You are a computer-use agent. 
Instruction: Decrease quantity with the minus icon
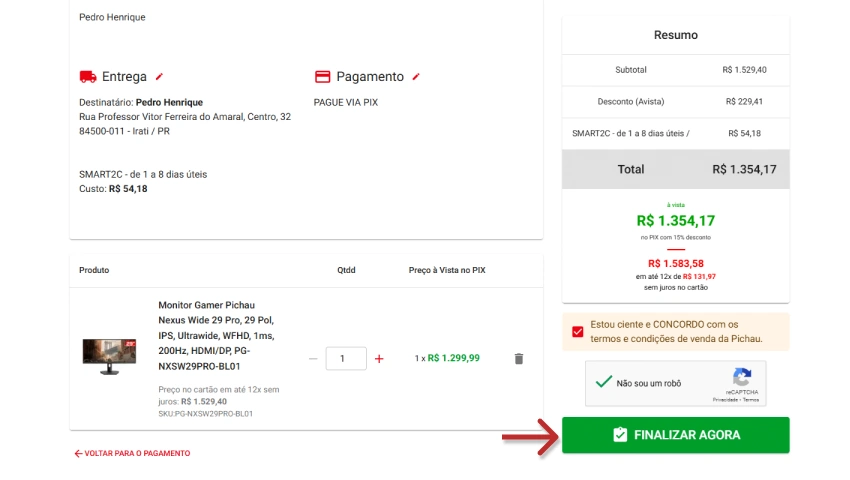[313, 359]
